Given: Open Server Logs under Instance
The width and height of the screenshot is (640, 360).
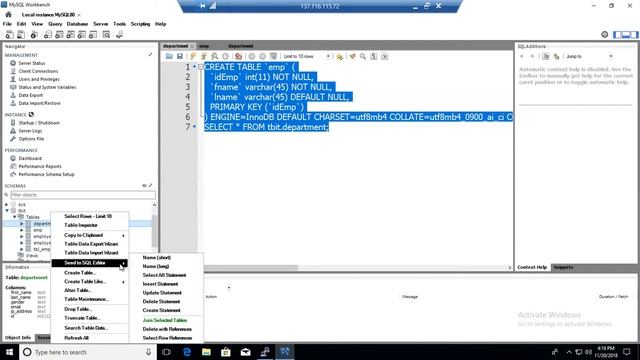Looking at the screenshot, I should coord(30,131).
